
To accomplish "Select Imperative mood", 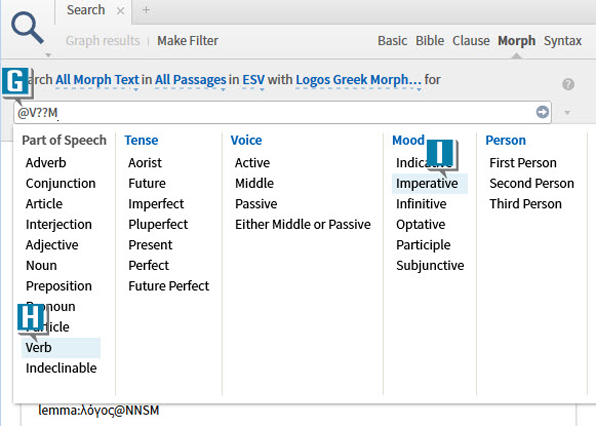I will [x=430, y=184].
